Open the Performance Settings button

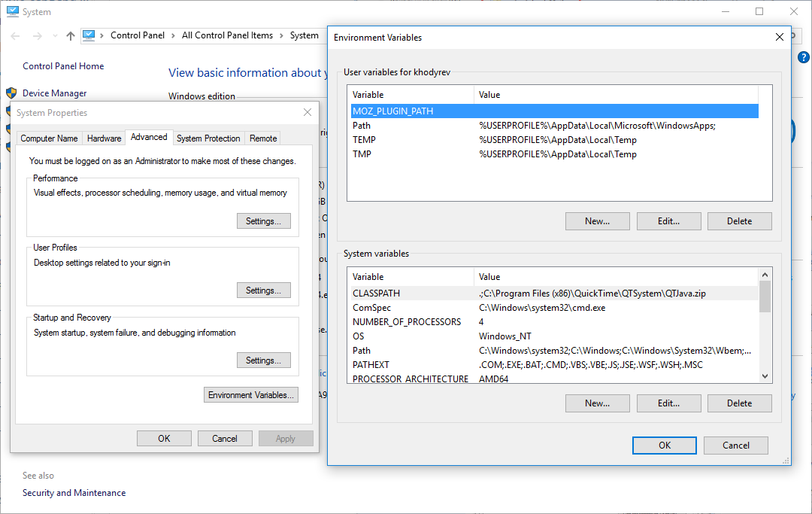pos(263,221)
